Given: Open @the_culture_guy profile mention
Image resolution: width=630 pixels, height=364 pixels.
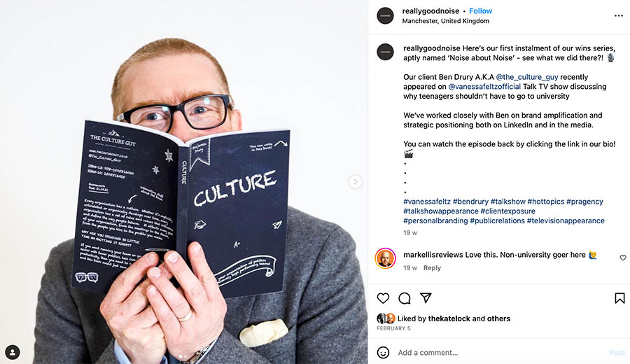Looking at the screenshot, I should (x=526, y=77).
